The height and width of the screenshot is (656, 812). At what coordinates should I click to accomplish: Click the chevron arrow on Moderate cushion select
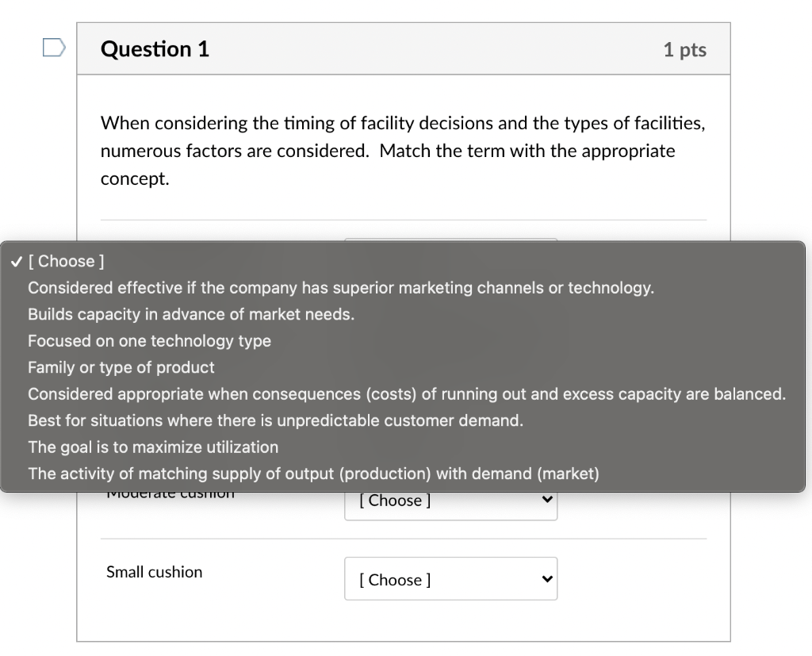(546, 501)
